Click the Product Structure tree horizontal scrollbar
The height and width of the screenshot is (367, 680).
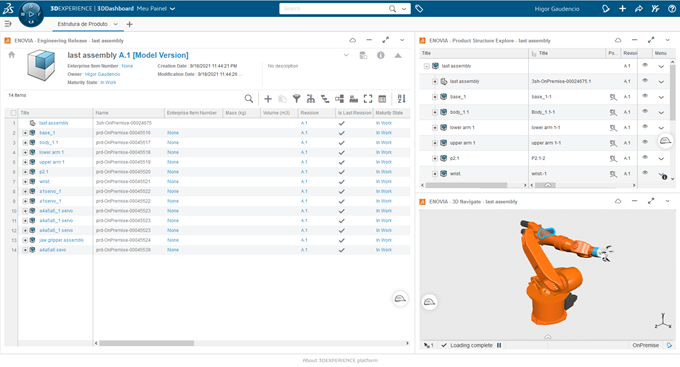click(x=466, y=185)
